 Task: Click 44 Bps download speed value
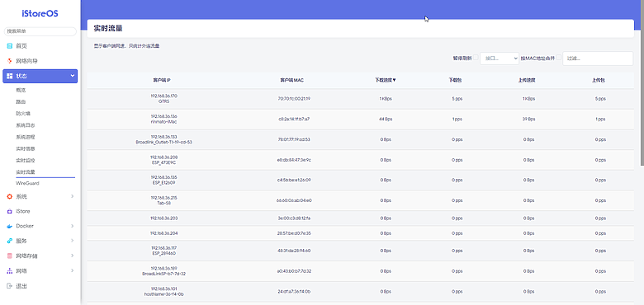[386, 119]
